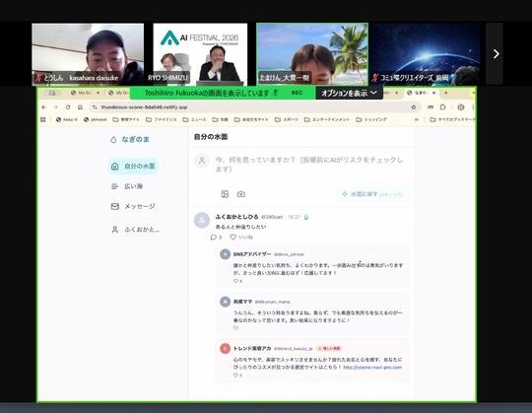Click the 自分の水面 page heading
The image size is (532, 413).
click(x=211, y=137)
